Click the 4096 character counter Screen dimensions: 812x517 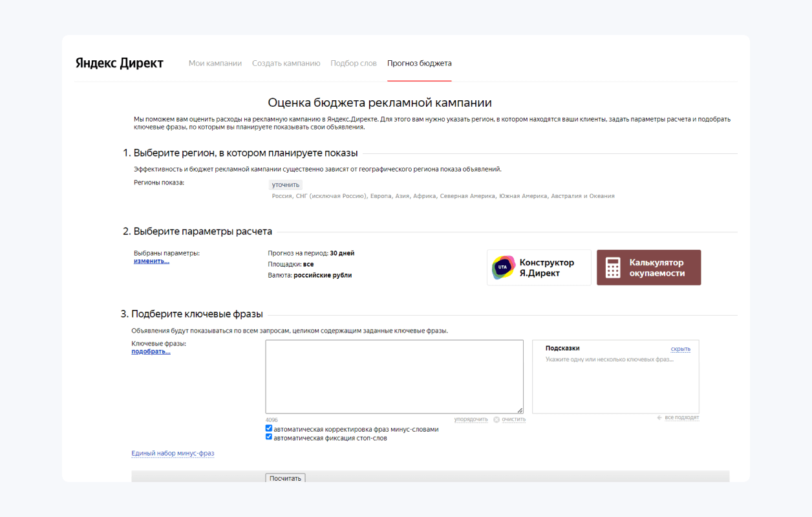click(x=272, y=420)
